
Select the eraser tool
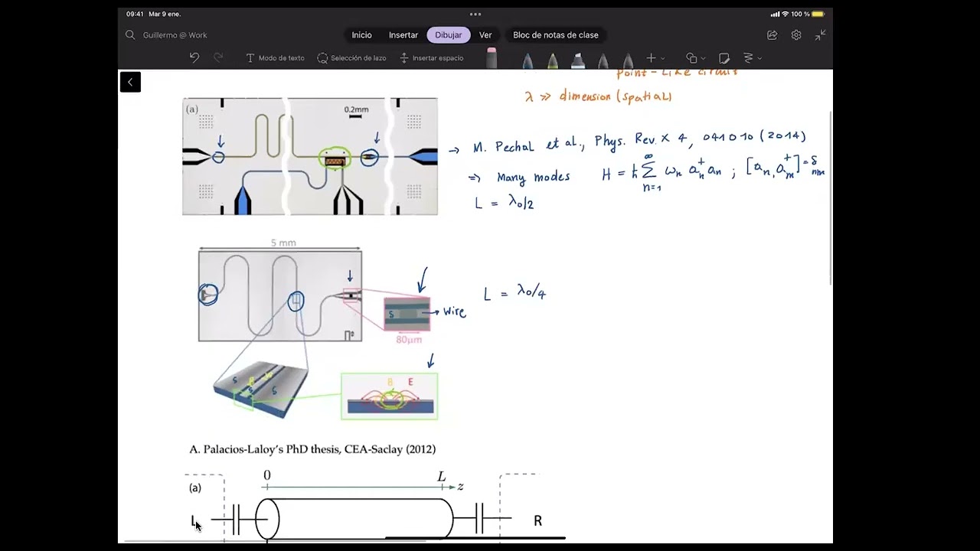(x=492, y=58)
